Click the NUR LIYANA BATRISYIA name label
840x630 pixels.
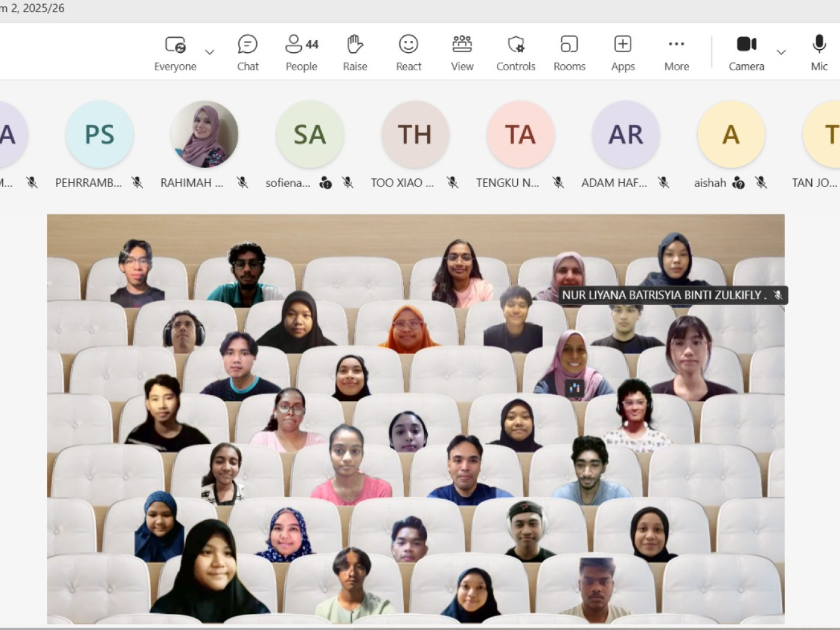click(664, 295)
